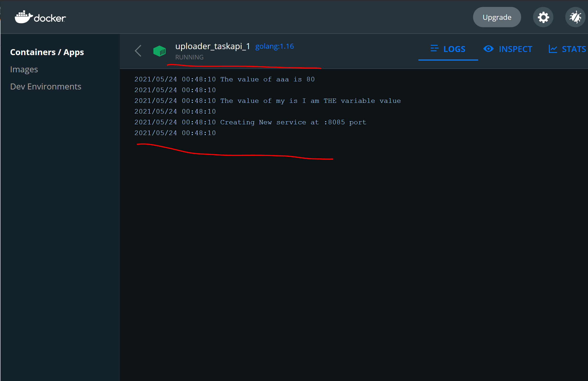588x381 pixels.
Task: Click the Stats chart icon
Action: [553, 49]
